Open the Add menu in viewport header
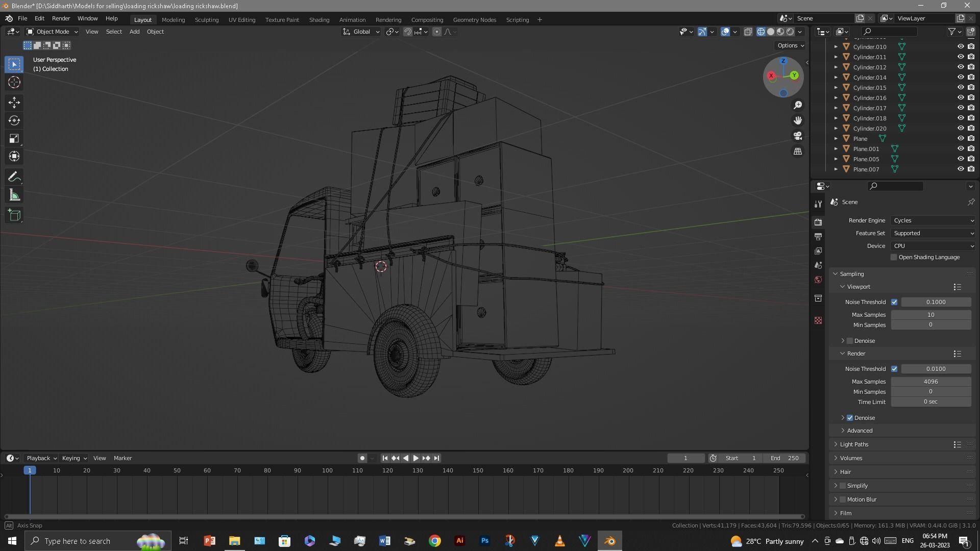This screenshot has height=551, width=980. tap(134, 32)
